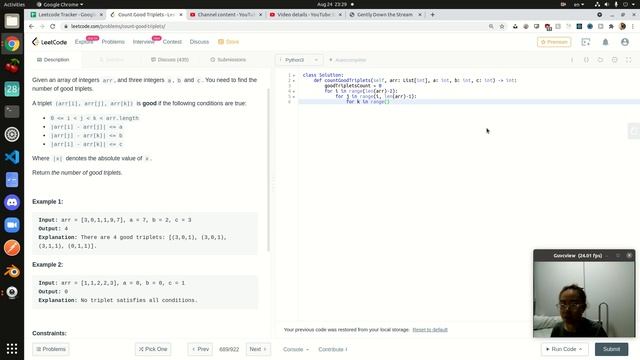Screen dimensions: 640x360
Task: Open Discord from the dock
Action: [x=12, y=202]
